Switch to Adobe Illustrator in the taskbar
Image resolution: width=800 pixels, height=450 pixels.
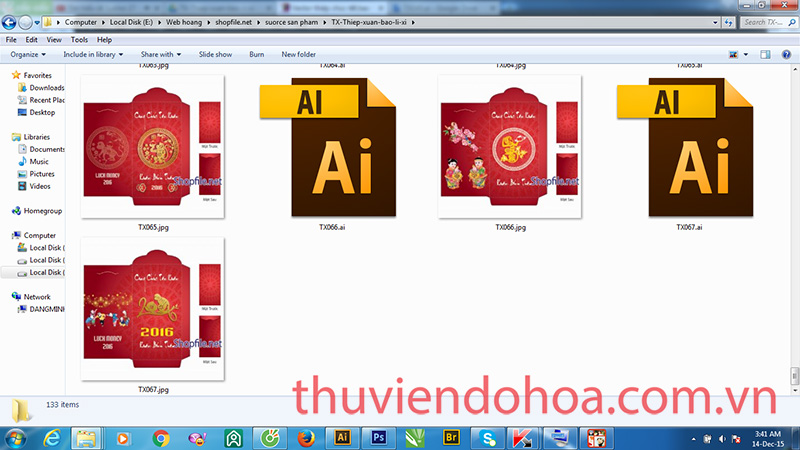point(342,438)
